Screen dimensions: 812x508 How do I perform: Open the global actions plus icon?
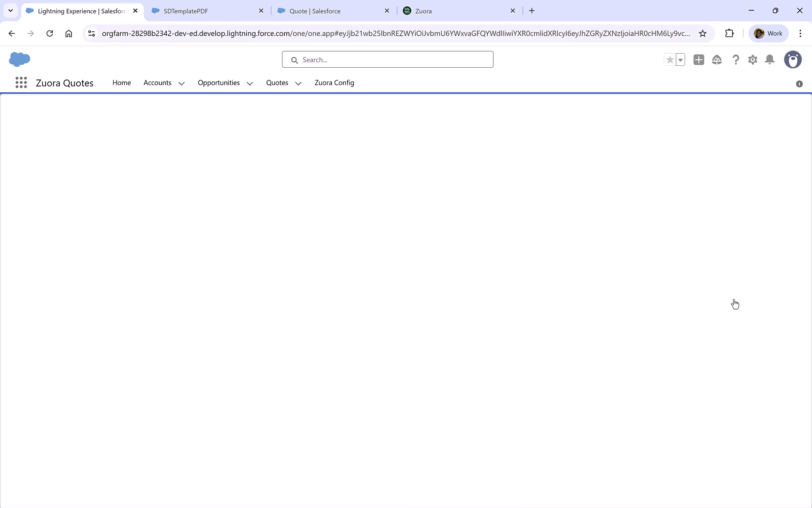click(x=699, y=60)
